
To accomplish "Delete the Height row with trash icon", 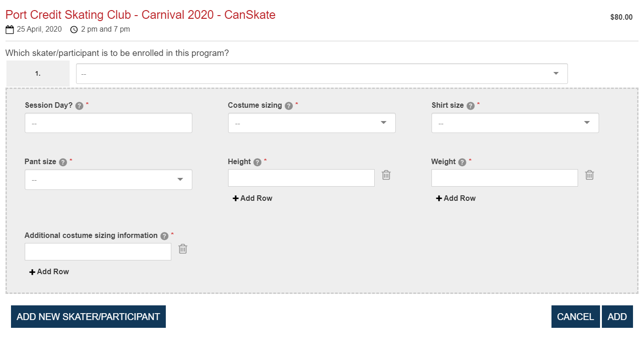I will (x=386, y=175).
